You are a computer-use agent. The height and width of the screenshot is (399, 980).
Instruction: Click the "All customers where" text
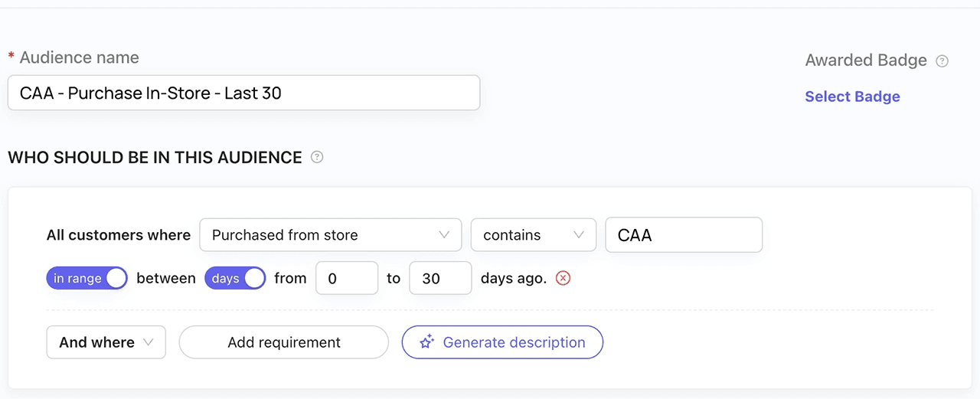(x=119, y=235)
